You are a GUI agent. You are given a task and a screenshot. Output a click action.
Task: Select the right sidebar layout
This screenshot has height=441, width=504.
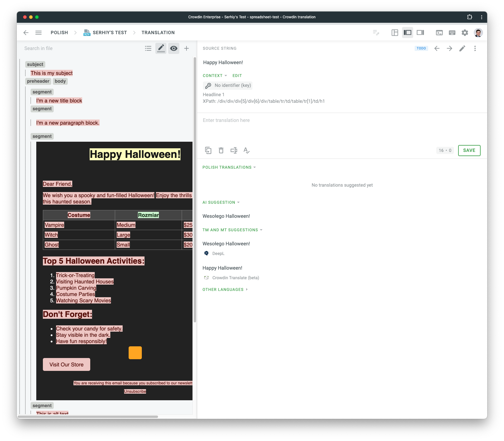tap(420, 33)
